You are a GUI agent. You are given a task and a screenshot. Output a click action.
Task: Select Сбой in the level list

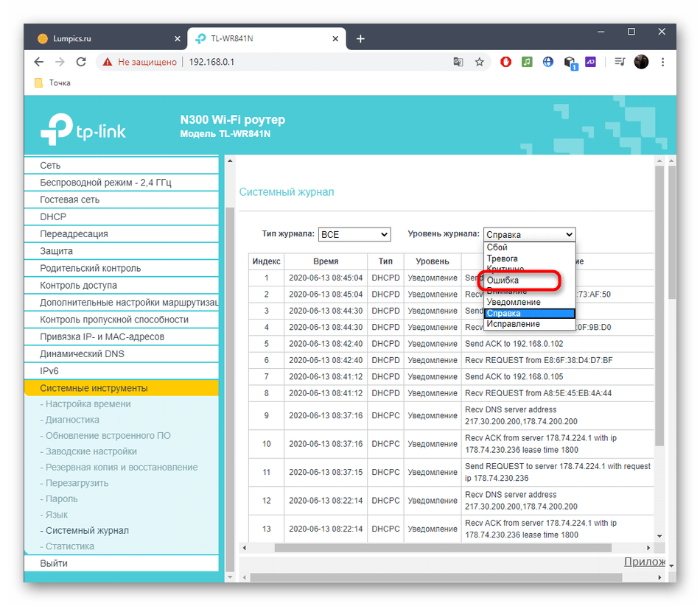[x=530, y=247]
